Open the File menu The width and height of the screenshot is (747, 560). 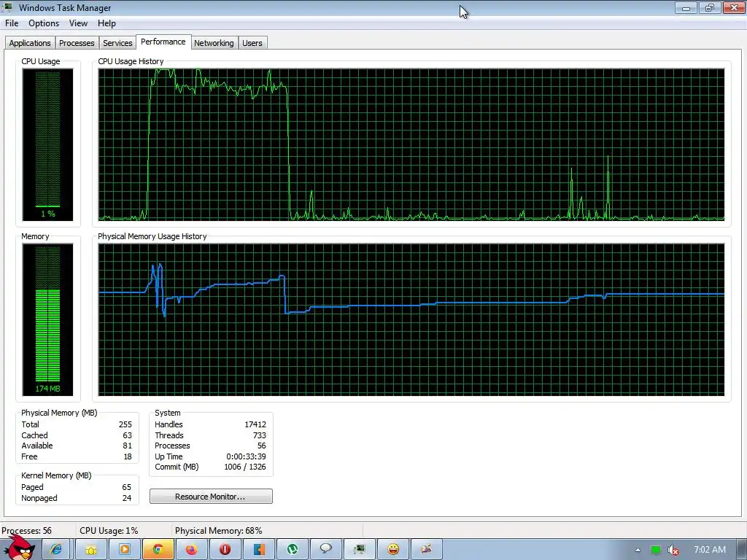point(12,23)
